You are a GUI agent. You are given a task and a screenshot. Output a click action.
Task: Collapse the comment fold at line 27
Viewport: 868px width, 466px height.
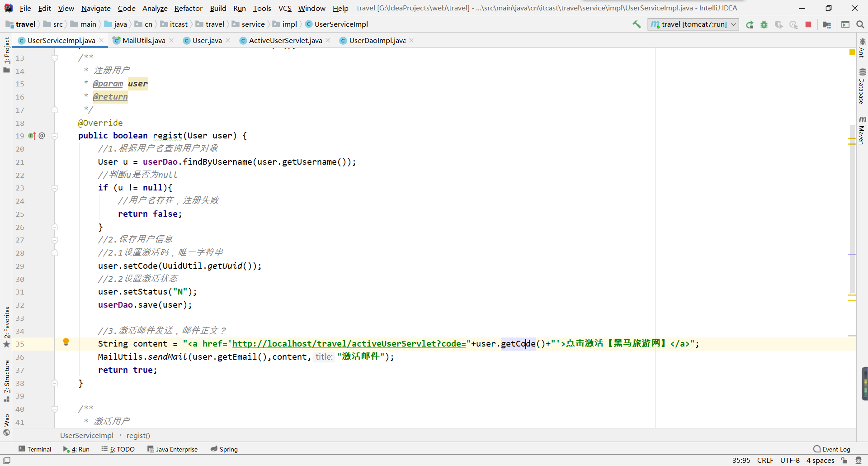pyautogui.click(x=54, y=240)
